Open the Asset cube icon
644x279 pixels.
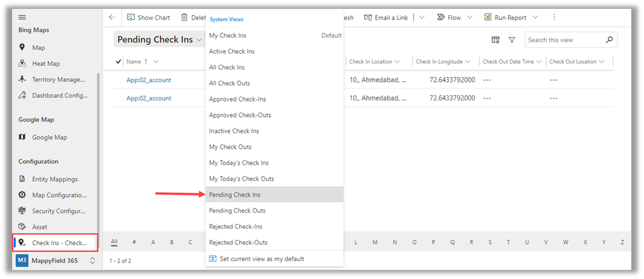pyautogui.click(x=22, y=227)
